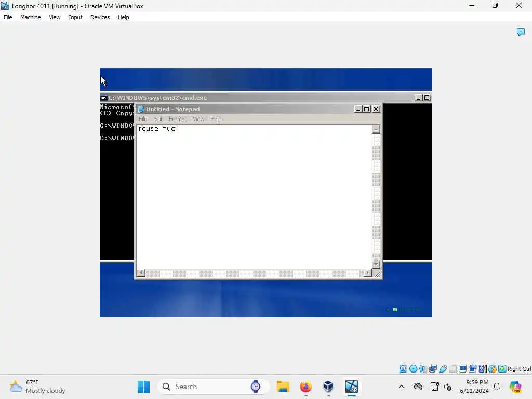
Task: Open Notepad's View menu
Action: pos(198,119)
